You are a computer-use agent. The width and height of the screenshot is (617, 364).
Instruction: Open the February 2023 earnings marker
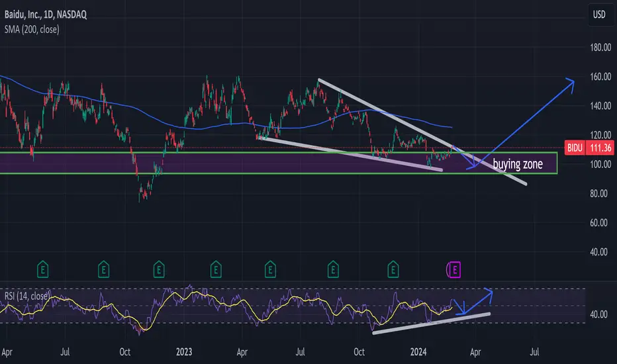point(216,269)
